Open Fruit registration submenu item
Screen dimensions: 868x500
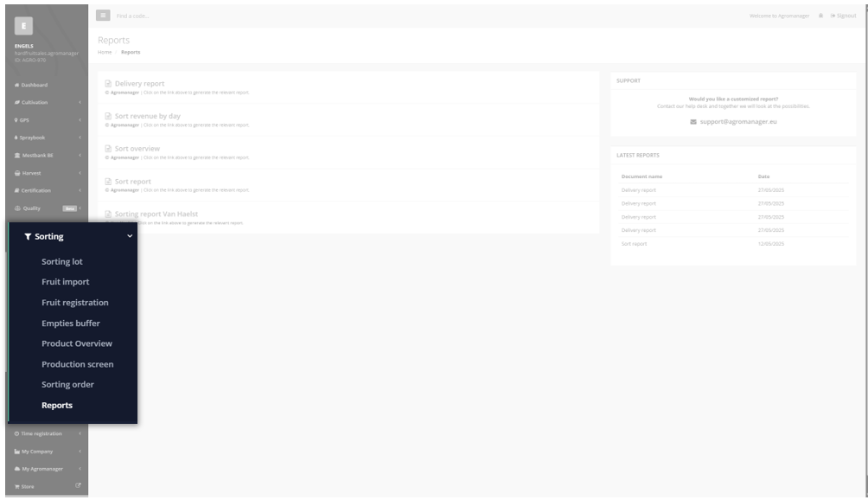pyautogui.click(x=74, y=302)
